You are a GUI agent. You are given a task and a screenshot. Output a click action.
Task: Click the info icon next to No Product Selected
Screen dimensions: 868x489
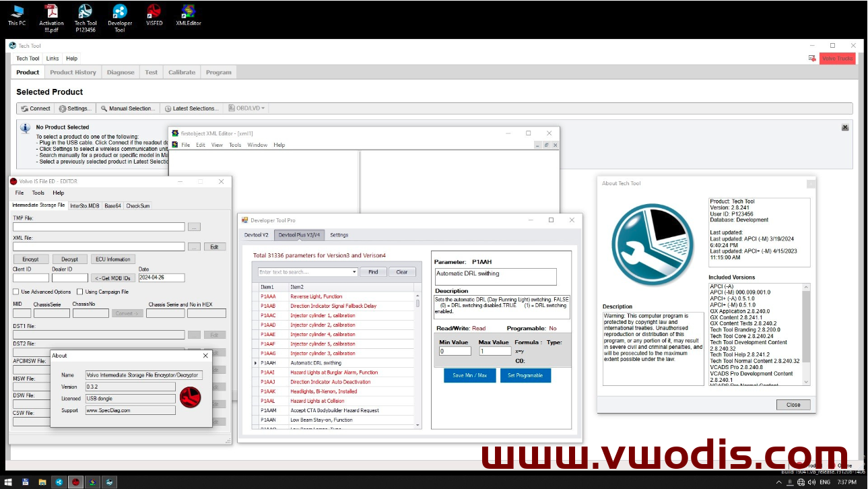(25, 128)
